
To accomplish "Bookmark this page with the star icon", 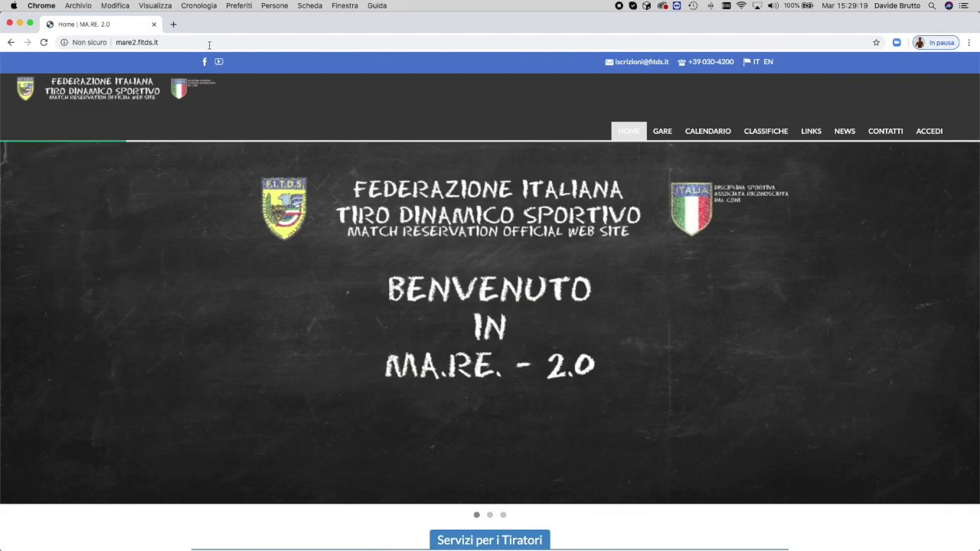I will click(x=877, y=42).
